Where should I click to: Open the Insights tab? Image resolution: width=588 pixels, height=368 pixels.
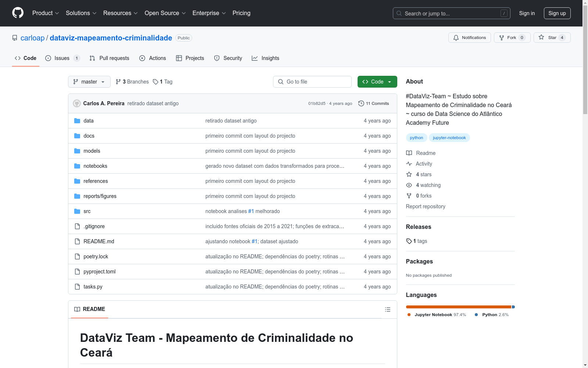point(265,58)
